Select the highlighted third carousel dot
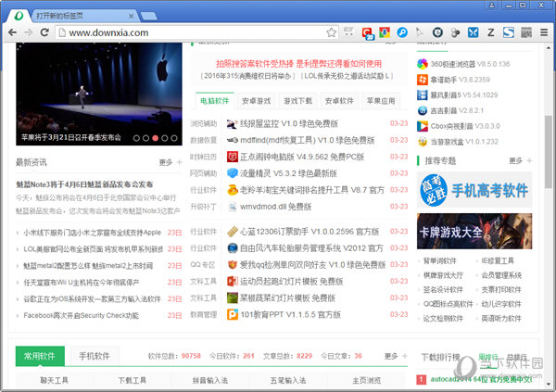Image resolution: width=556 pixels, height=392 pixels. pos(156,138)
